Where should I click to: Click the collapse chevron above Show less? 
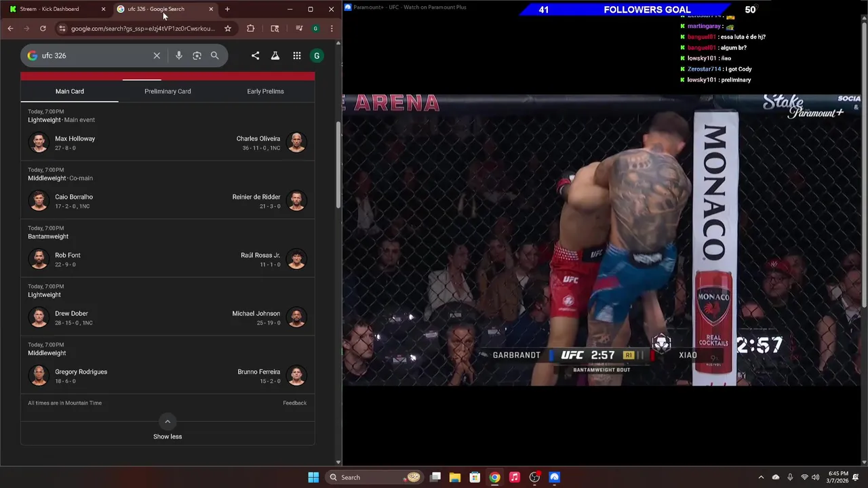(x=167, y=421)
